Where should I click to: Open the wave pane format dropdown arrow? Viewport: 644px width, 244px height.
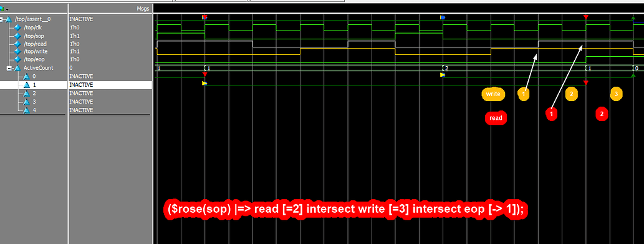click(x=7, y=9)
